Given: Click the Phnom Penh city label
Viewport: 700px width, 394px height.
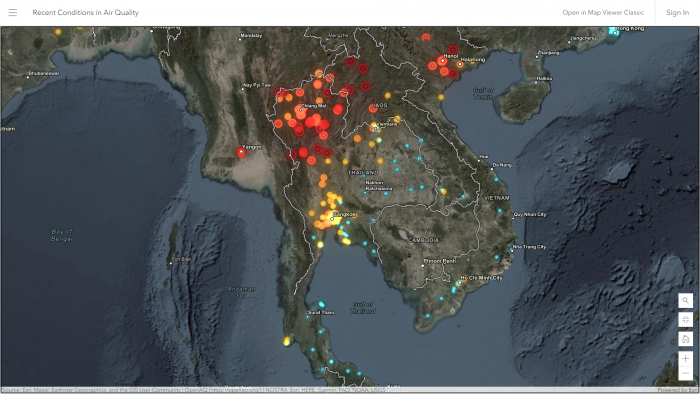Looking at the screenshot, I should 439,261.
